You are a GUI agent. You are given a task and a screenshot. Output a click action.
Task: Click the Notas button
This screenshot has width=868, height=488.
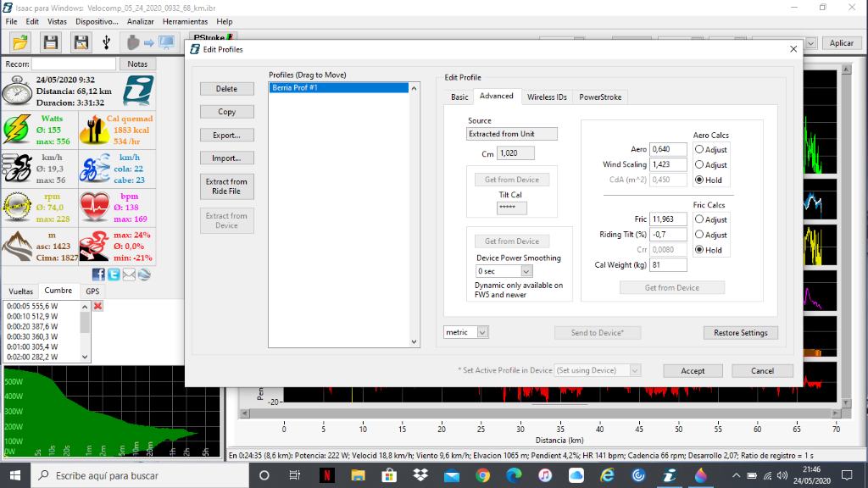[x=137, y=64]
